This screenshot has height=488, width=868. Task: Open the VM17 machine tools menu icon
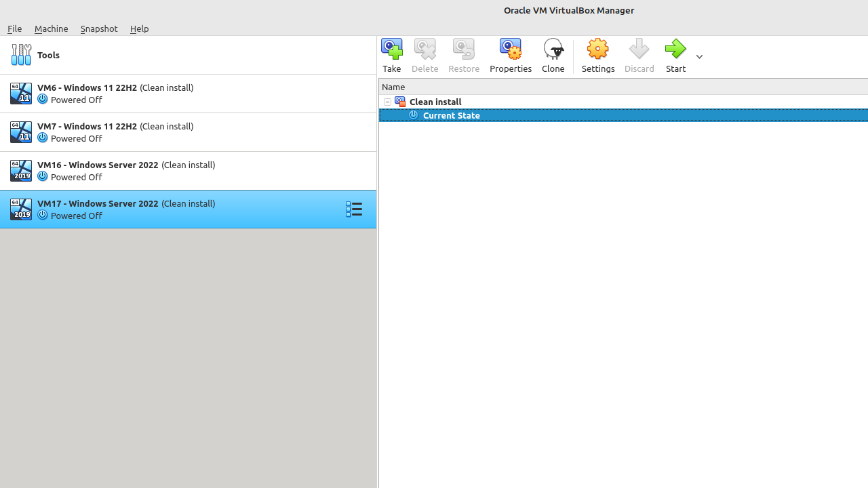354,209
